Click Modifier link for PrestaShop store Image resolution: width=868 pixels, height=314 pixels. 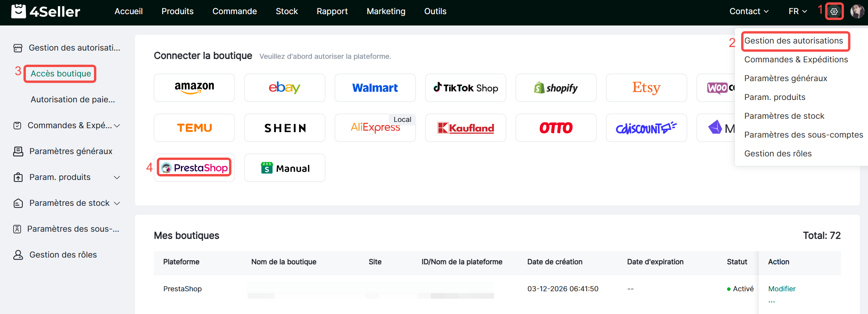pyautogui.click(x=781, y=289)
